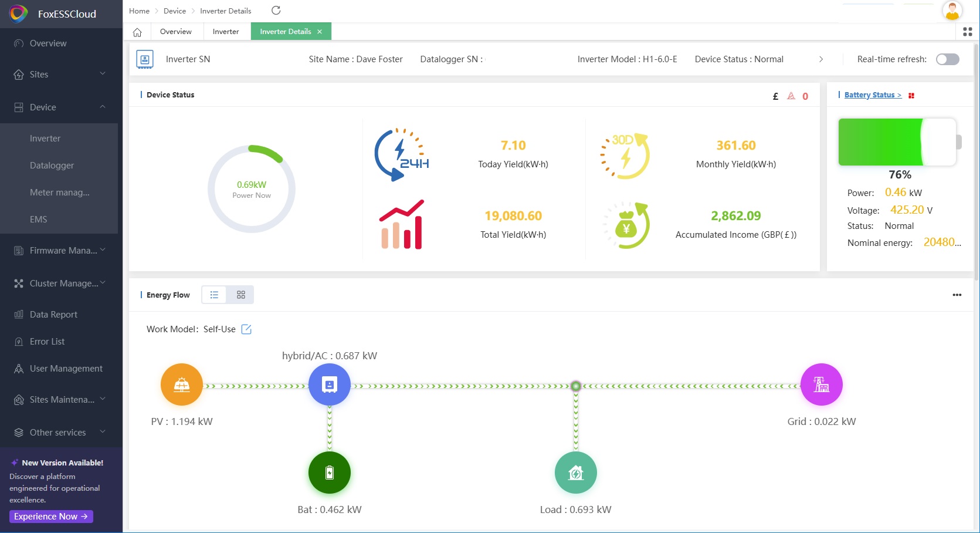Open the user avatar at top right
The image size is (980, 533).
coord(952,11)
